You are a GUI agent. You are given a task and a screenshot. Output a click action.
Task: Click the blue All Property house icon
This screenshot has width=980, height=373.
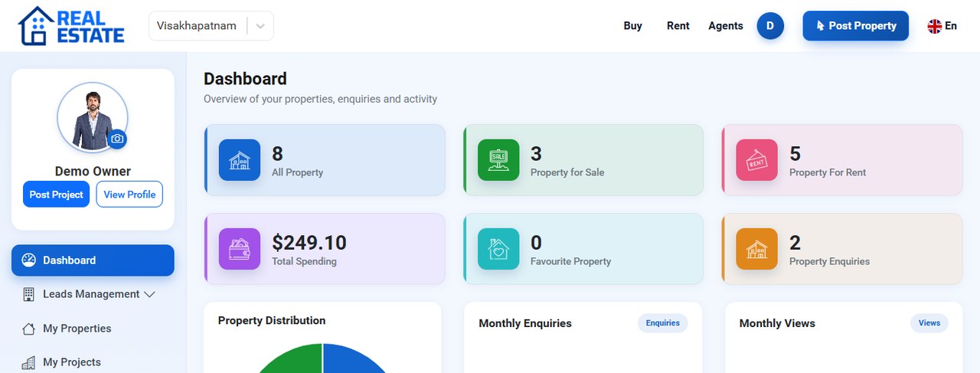click(240, 160)
